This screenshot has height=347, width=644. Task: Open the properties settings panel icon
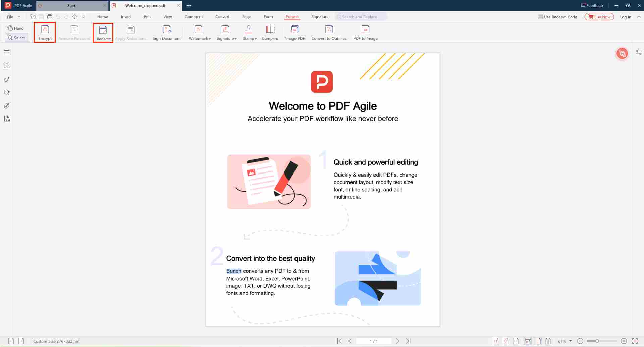click(639, 52)
